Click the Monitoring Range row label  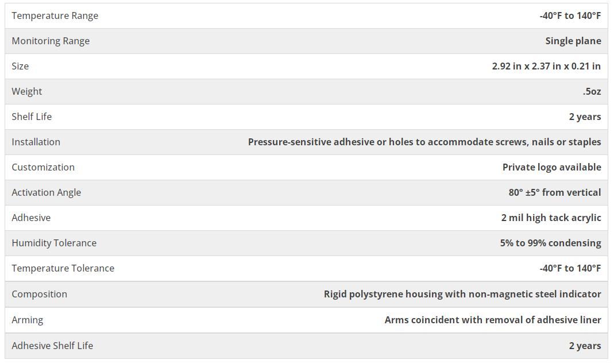tap(51, 41)
